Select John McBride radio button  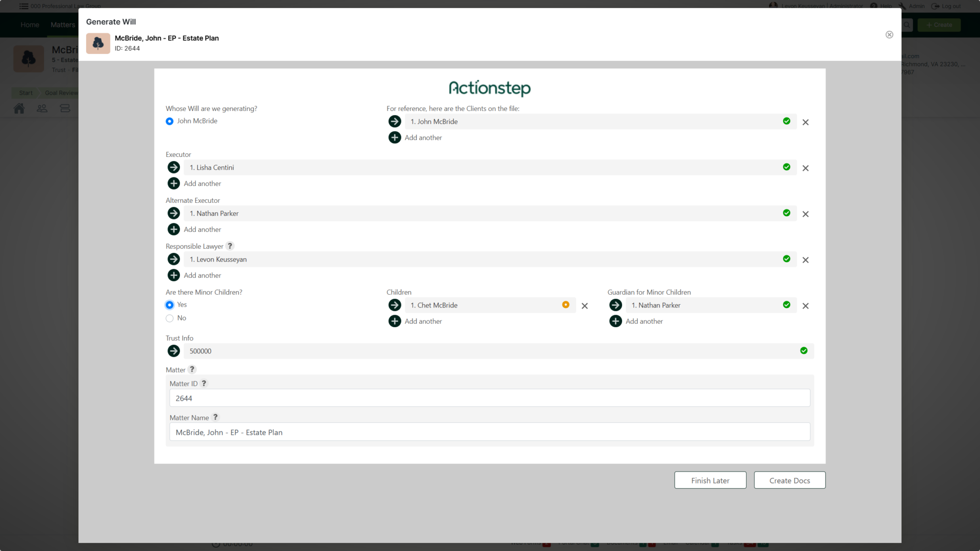coord(169,121)
